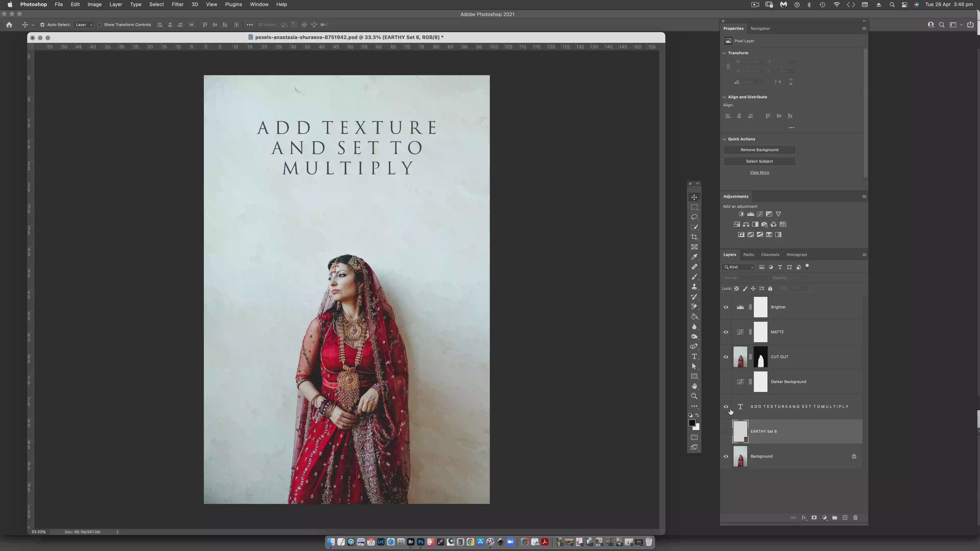Hide the Brighter layer

pyautogui.click(x=726, y=307)
